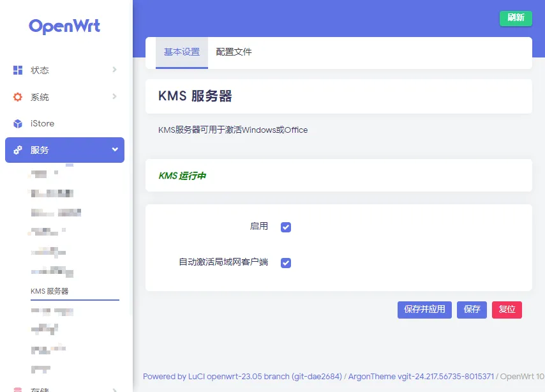Switch to the 基本设置 tab

pyautogui.click(x=182, y=52)
